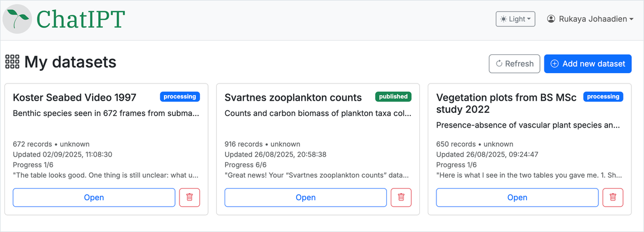Click the published badge on Svartnes card
The image size is (644, 232).
393,97
